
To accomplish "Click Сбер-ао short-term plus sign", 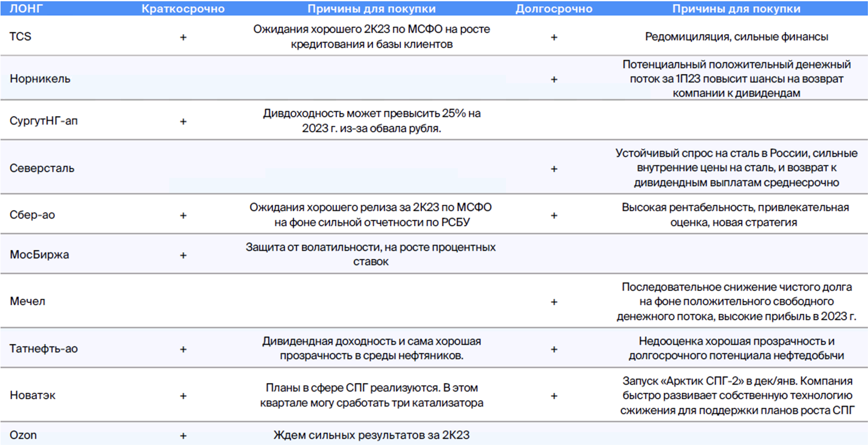I will click(183, 216).
